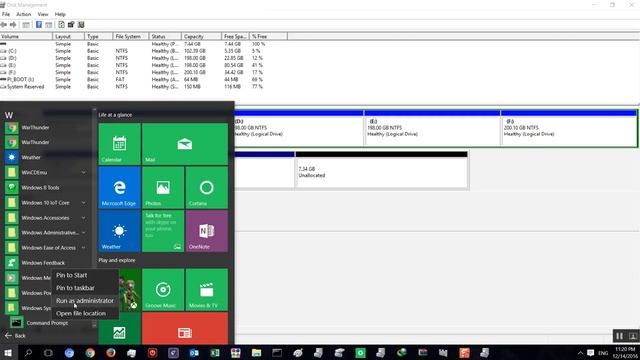
Task: Click the blue Help icon in the toolbar
Action: pyautogui.click(x=39, y=25)
